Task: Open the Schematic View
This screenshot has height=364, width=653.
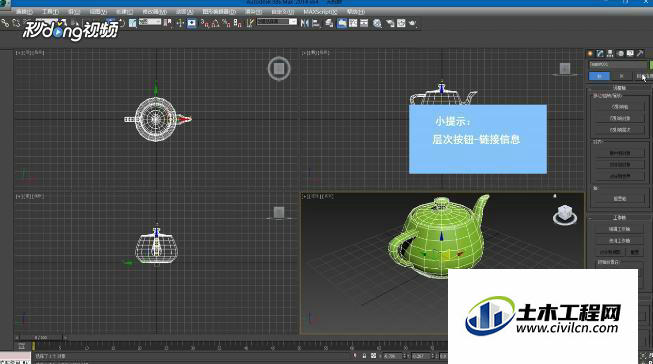Action: click(364, 23)
